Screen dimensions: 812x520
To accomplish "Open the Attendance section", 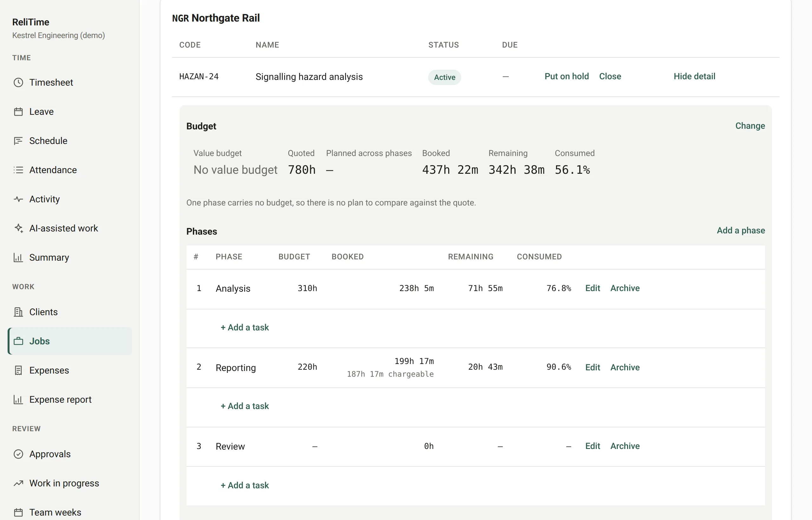I will (x=69, y=170).
